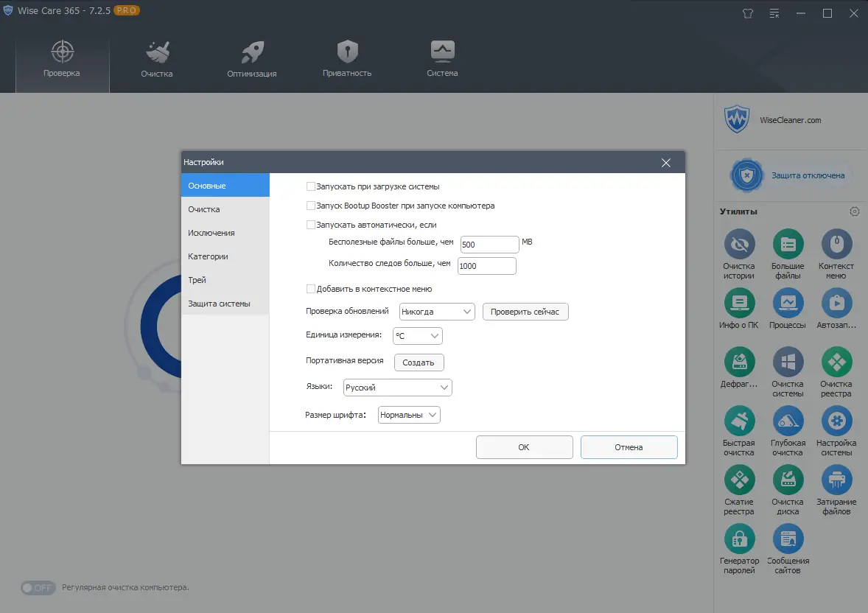This screenshot has width=868, height=613.
Task: Open Инфо о ПК utility
Action: pyautogui.click(x=739, y=303)
